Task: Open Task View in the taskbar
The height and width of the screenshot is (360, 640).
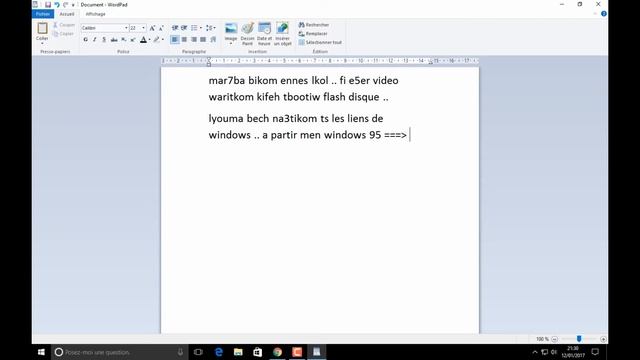Action: pyautogui.click(x=198, y=352)
